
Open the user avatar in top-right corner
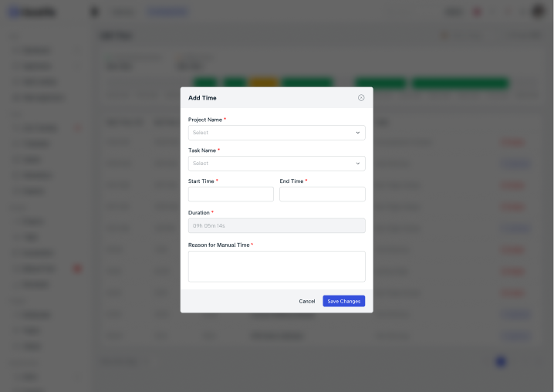click(538, 12)
